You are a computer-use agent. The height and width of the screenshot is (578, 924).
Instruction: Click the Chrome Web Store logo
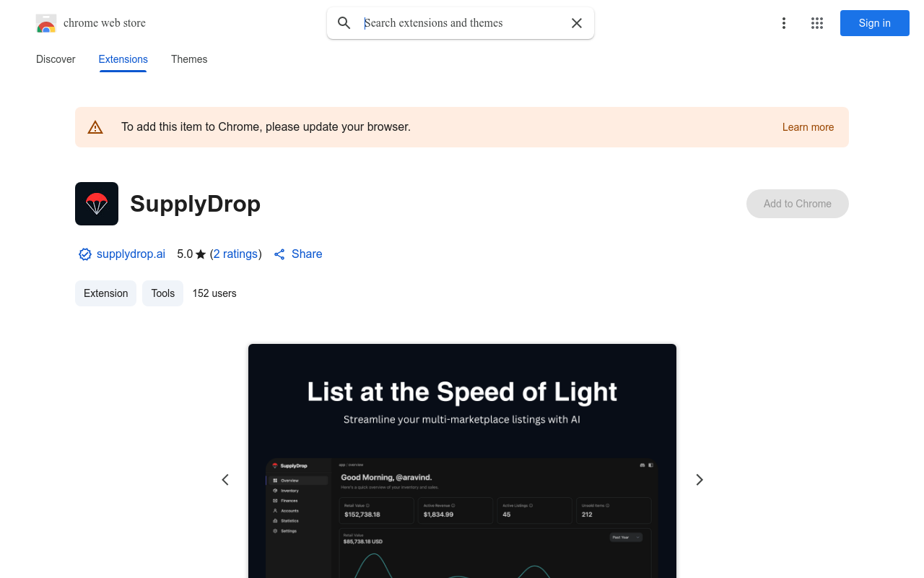point(46,23)
